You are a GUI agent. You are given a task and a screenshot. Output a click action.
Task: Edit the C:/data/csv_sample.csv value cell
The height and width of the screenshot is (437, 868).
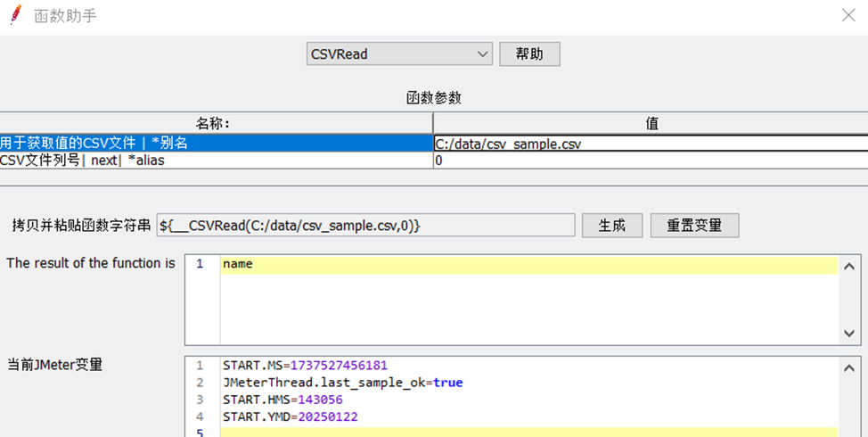[x=651, y=144]
